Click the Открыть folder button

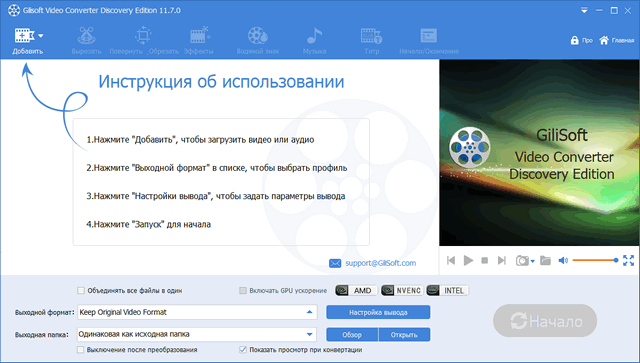[404, 334]
